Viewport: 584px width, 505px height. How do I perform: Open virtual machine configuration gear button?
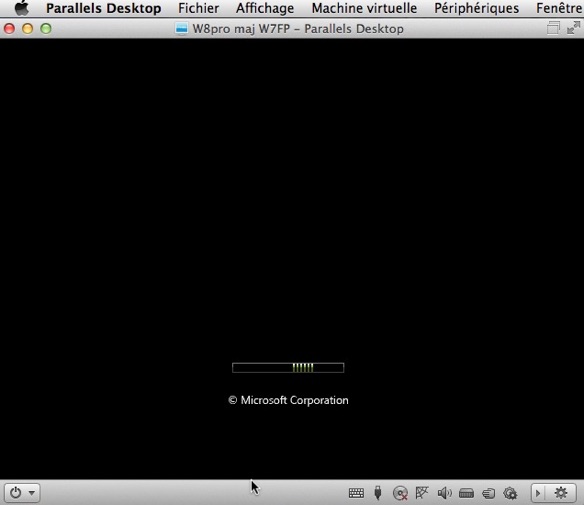pyautogui.click(x=561, y=493)
